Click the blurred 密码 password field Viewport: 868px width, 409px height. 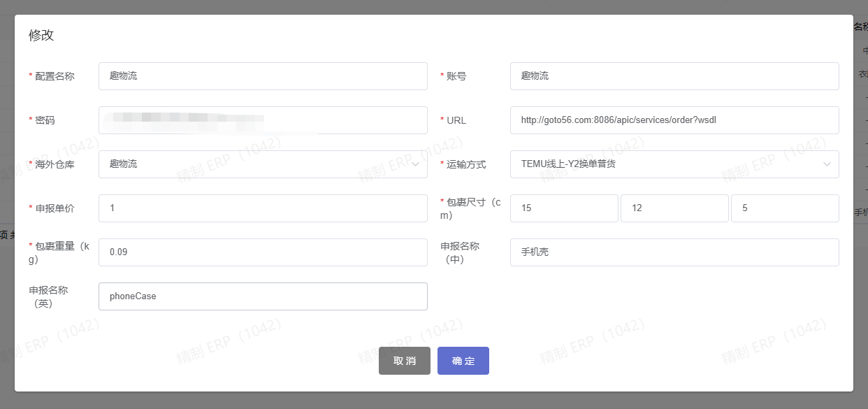262,120
